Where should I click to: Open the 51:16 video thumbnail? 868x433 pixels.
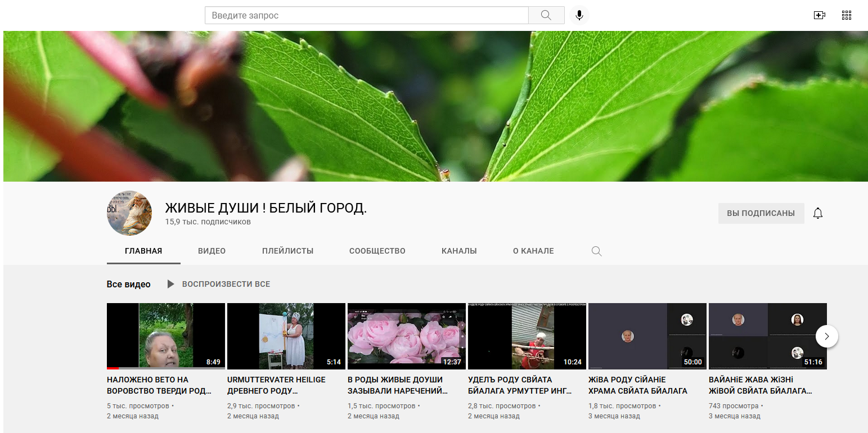(x=768, y=336)
